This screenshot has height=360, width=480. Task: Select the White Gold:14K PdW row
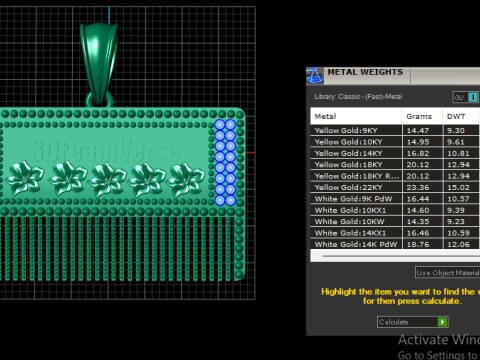point(395,244)
